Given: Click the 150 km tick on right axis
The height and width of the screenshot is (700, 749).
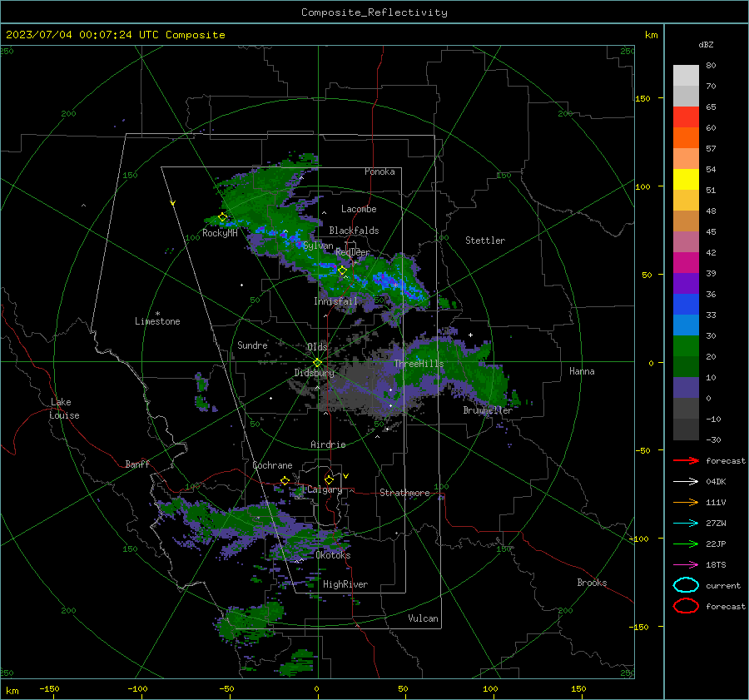Looking at the screenshot, I should tap(643, 98).
